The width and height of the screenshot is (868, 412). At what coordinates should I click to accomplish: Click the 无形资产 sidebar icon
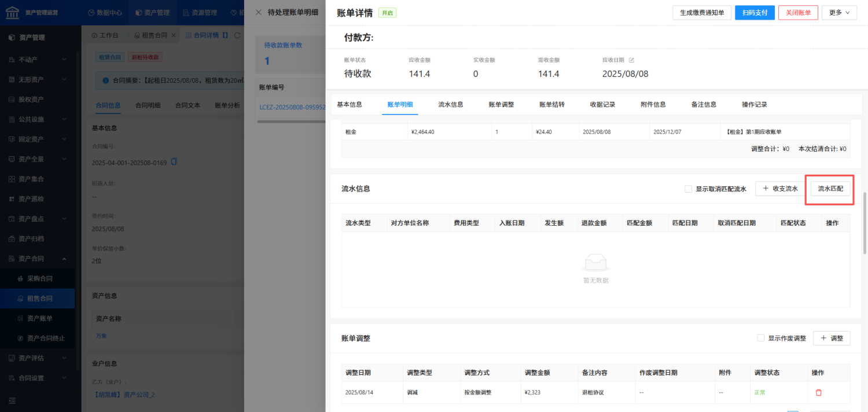click(12, 79)
